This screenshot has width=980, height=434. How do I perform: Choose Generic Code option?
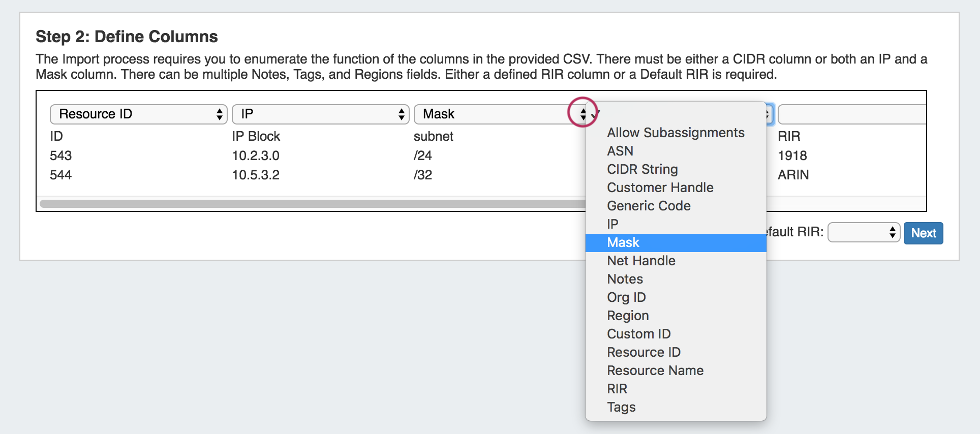649,206
